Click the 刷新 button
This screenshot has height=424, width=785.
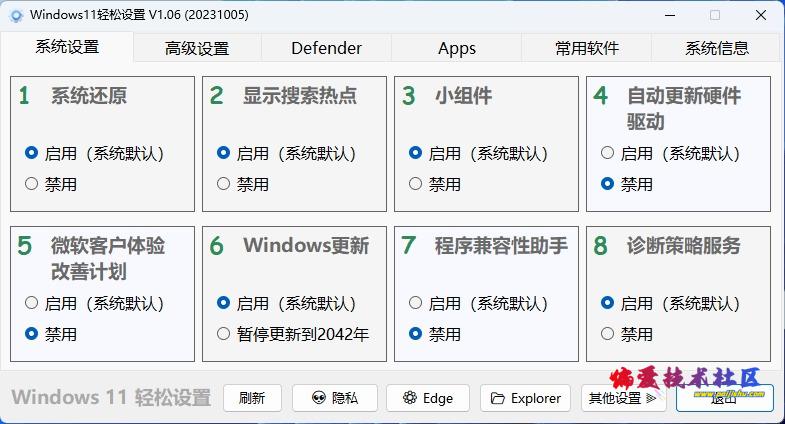coord(252,398)
